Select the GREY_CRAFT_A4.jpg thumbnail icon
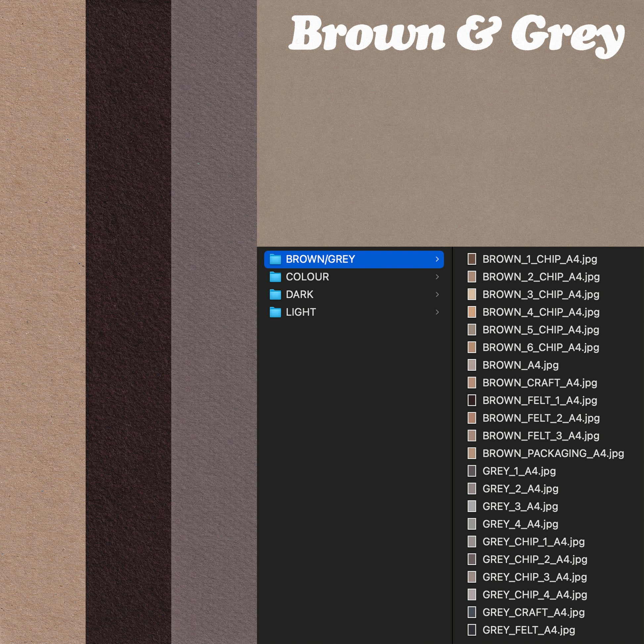Image resolution: width=644 pixels, height=644 pixels. click(x=472, y=612)
